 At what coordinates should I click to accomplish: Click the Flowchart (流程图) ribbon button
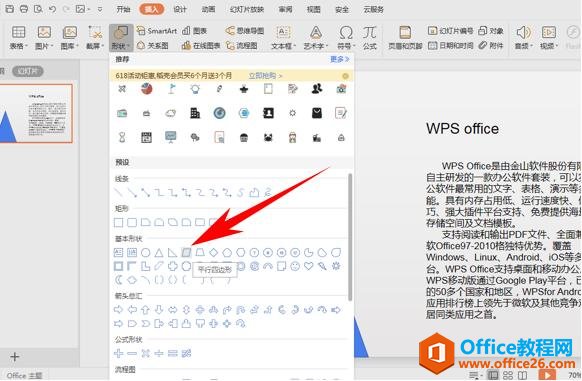click(242, 45)
